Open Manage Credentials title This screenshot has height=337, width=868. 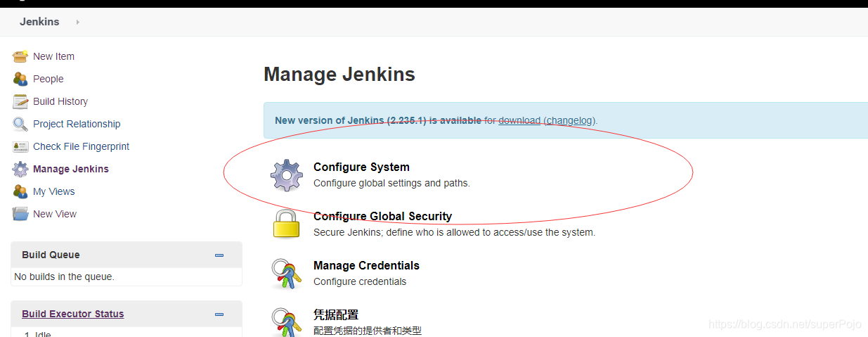point(366,265)
